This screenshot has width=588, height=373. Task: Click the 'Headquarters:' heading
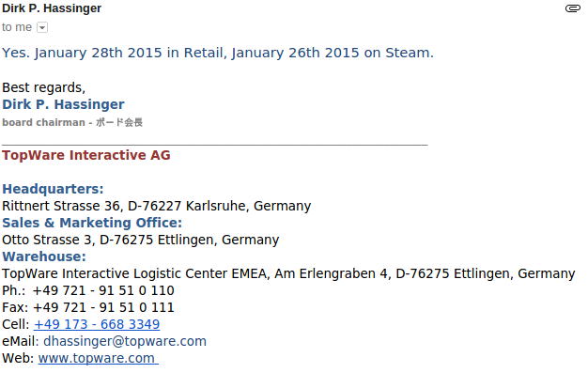point(53,189)
